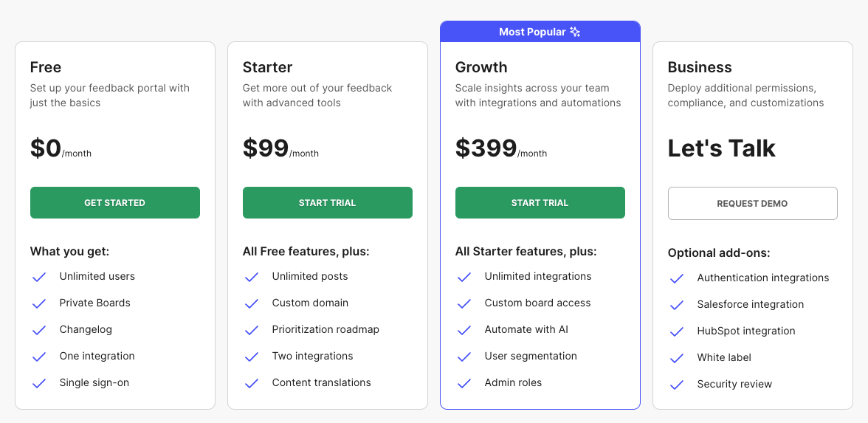Request a demo for Business plan
This screenshot has height=423, width=868.
(752, 203)
